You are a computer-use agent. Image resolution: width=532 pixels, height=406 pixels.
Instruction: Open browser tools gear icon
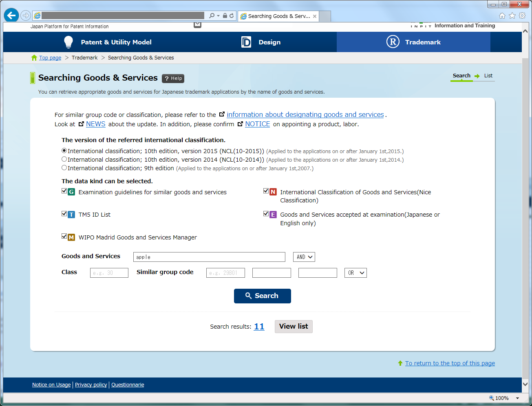(522, 16)
